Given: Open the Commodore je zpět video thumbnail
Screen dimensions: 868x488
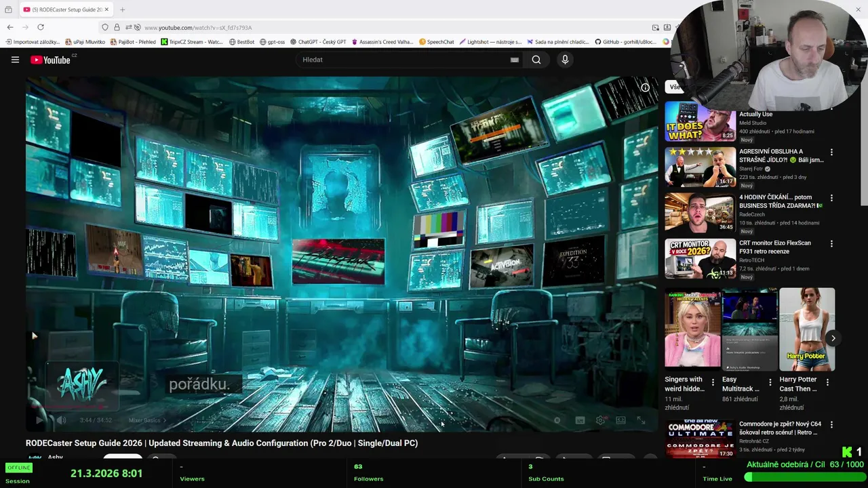Looking at the screenshot, I should click(700, 439).
